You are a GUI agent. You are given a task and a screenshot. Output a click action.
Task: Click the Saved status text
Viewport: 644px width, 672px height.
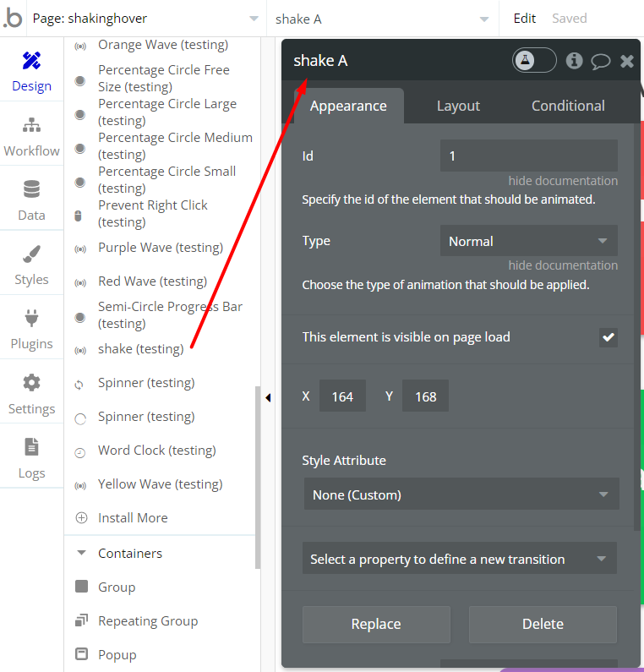click(569, 19)
